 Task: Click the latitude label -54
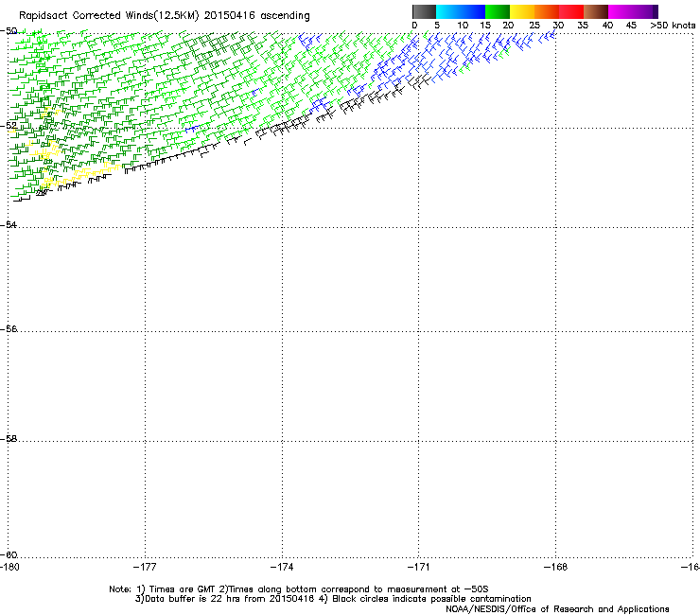click(9, 224)
